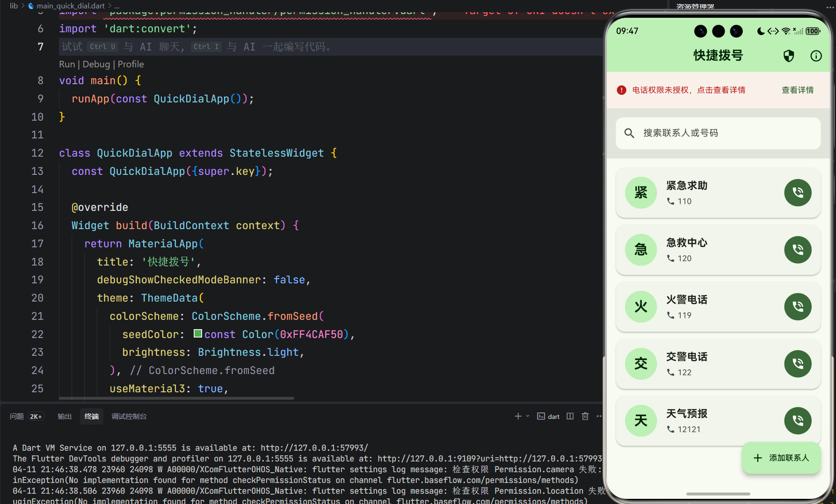Call 交警电话 122 with green phone button
The width and height of the screenshot is (836, 504).
[798, 364]
